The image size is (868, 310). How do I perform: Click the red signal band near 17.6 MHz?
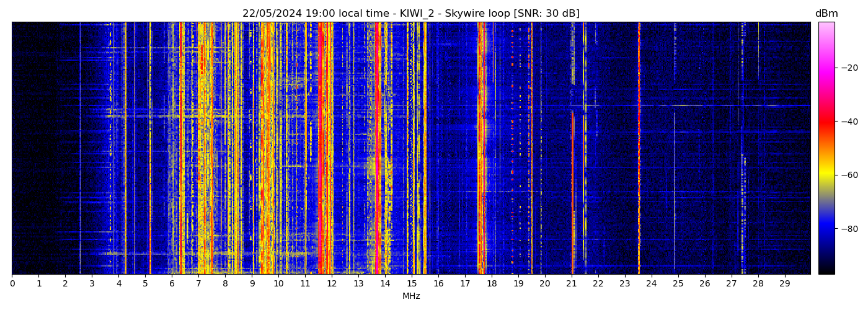pyautogui.click(x=480, y=149)
